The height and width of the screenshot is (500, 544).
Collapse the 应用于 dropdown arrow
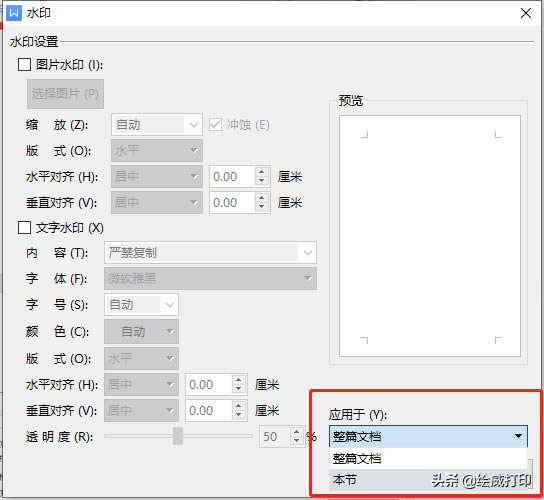coord(518,436)
